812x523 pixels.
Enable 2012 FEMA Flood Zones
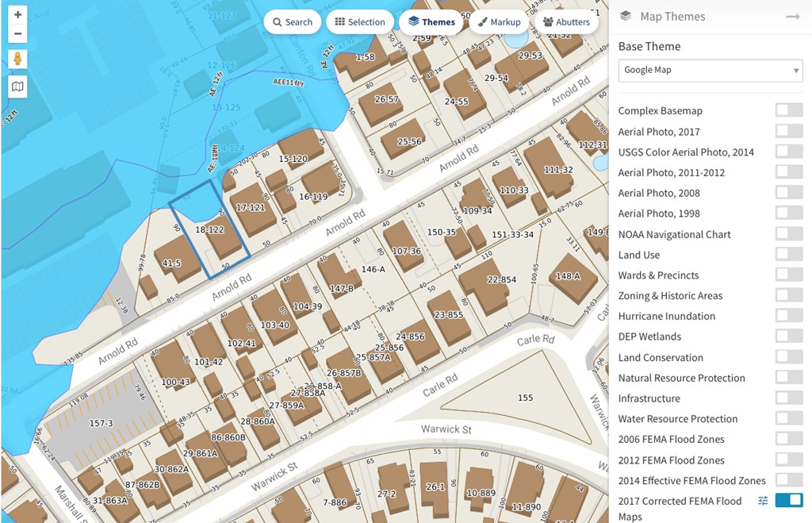(x=789, y=460)
